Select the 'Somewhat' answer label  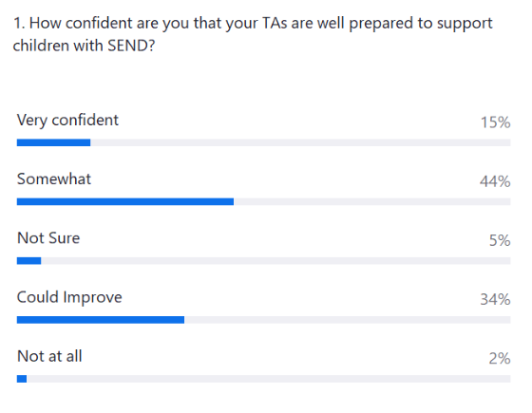point(54,179)
